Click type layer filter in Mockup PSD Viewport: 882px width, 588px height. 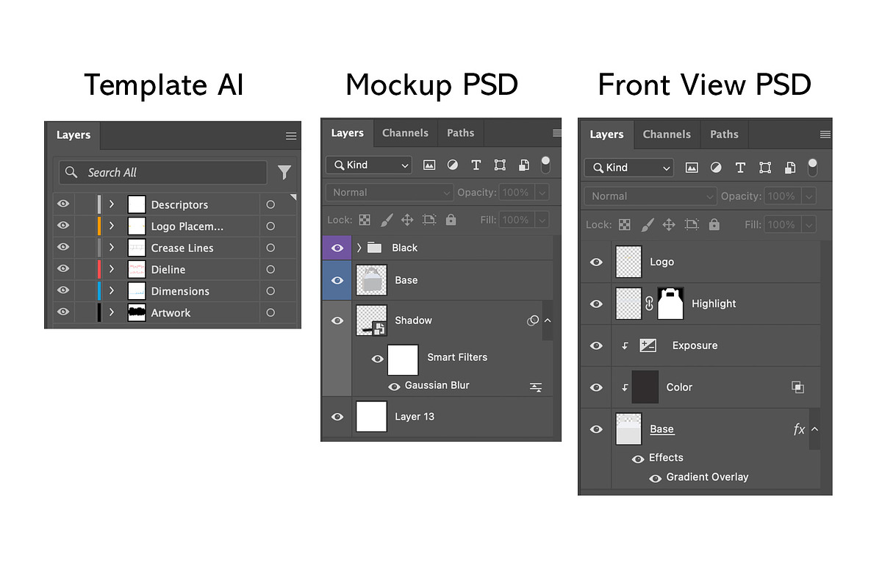click(476, 165)
